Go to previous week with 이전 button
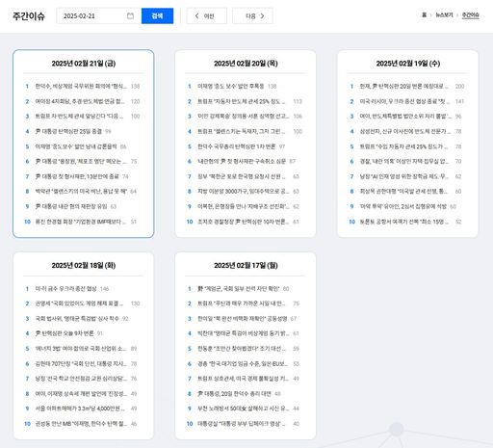 [206, 15]
